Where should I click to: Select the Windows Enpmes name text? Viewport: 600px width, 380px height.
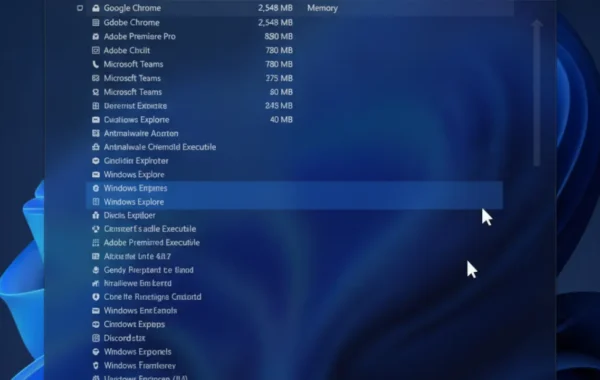coord(135,188)
